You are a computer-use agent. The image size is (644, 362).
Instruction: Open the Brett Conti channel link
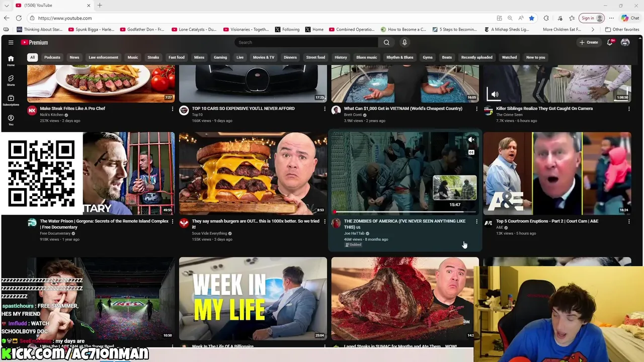click(353, 115)
